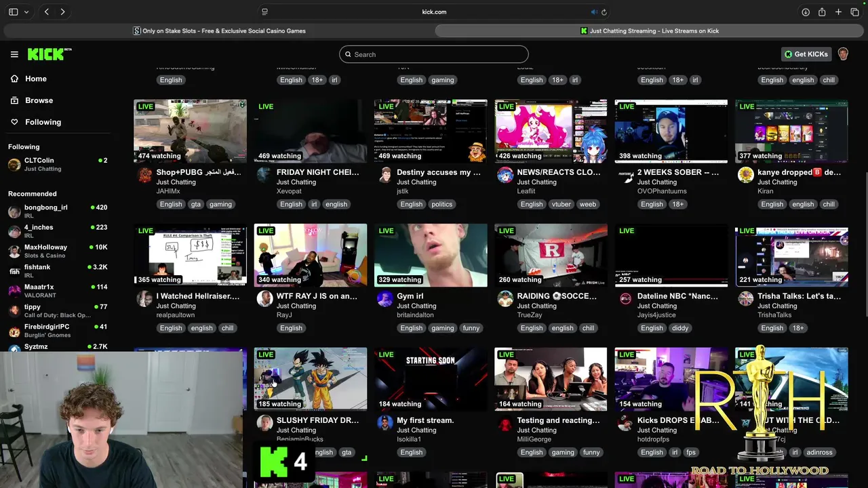Screen dimensions: 868x488
Task: Open Trisha Talks stream thumbnail
Action: pos(791,256)
